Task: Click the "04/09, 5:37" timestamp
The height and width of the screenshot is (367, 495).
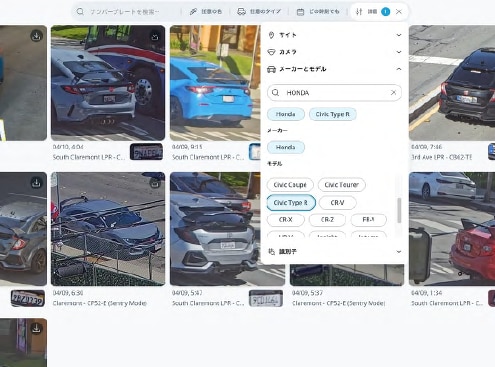Action: pyautogui.click(x=307, y=293)
